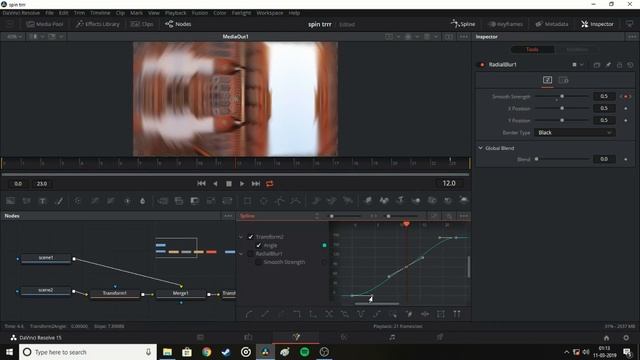Select the Ellipse mask tool icon
Image resolution: width=640 pixels, height=360 pixels.
pyautogui.click(x=264, y=200)
